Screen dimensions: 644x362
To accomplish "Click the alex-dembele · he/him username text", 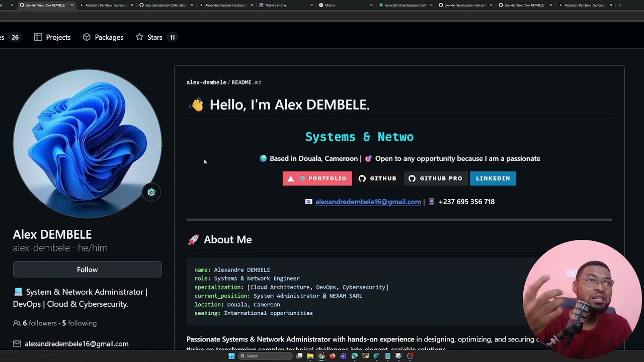I will pos(60,248).
